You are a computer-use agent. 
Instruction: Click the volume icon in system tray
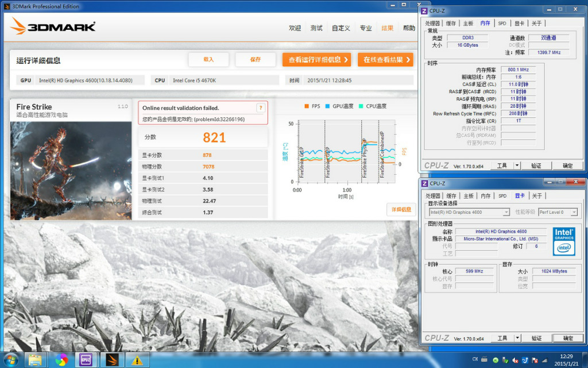515,360
